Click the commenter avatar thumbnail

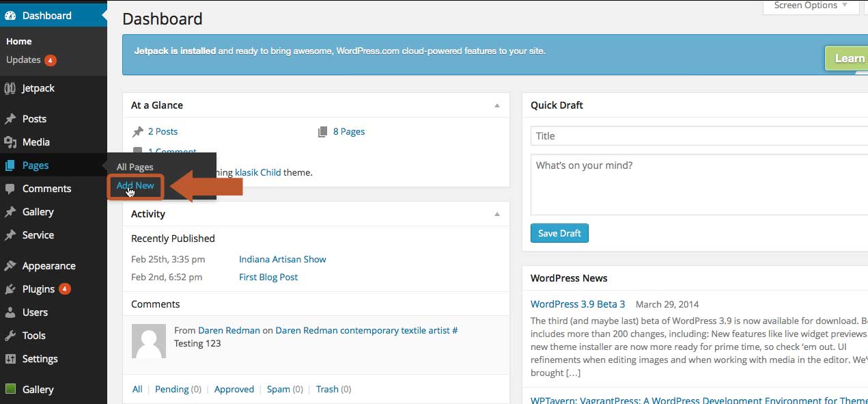click(x=149, y=341)
